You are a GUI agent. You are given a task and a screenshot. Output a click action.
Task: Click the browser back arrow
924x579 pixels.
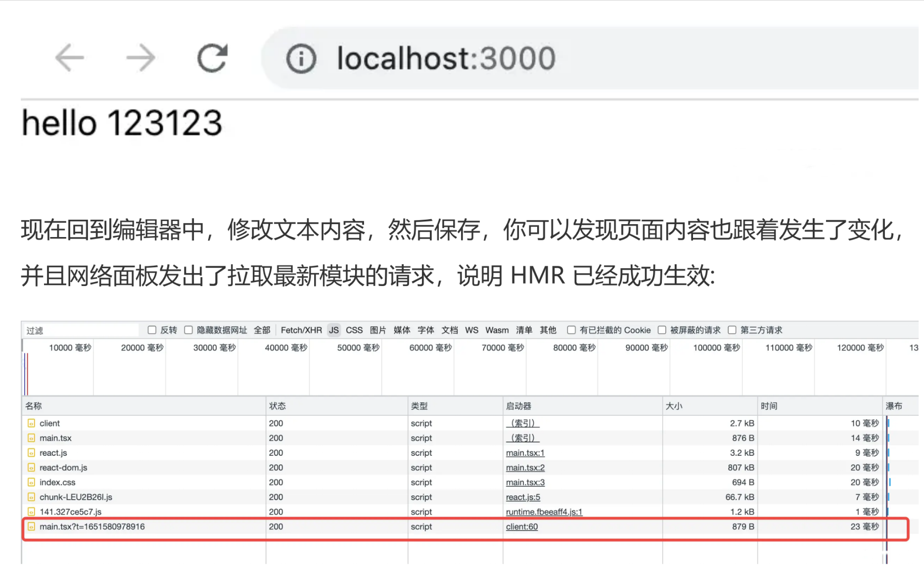pyautogui.click(x=70, y=57)
